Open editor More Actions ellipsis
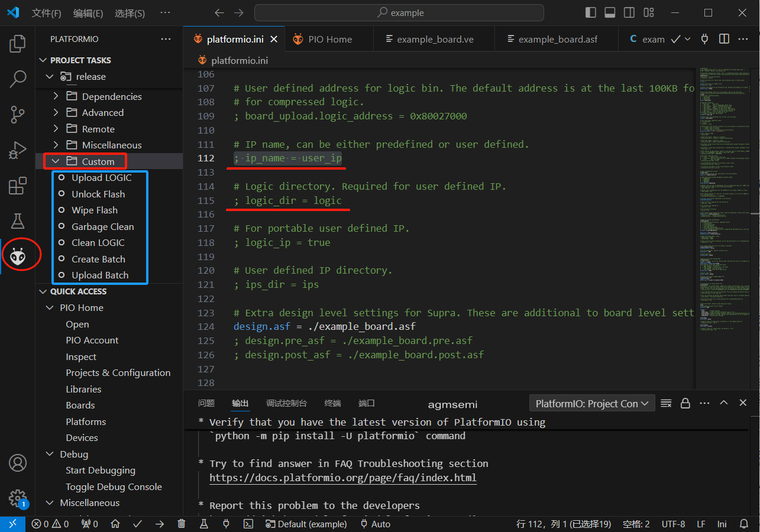 743,39
